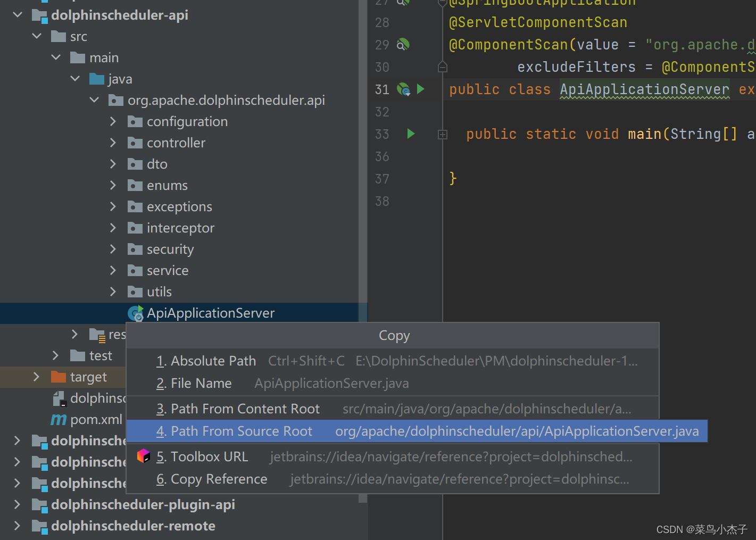Expand dolphinscheduler-plugin-api module chevron
Image resolution: width=756 pixels, height=540 pixels.
click(17, 504)
